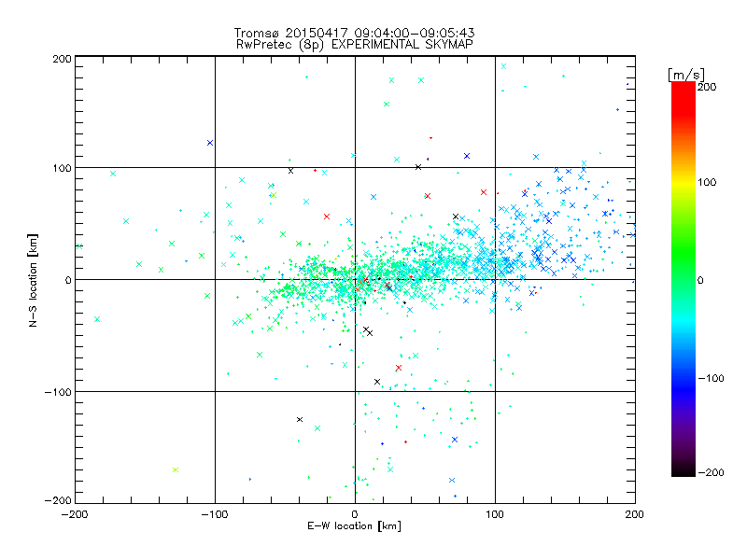747x560 pixels.
Task: Click y-axis tick label '-100'
Action: click(x=58, y=392)
